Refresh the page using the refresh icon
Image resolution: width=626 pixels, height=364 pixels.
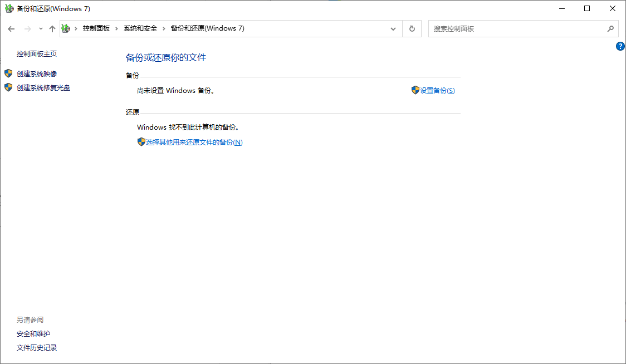tap(412, 28)
